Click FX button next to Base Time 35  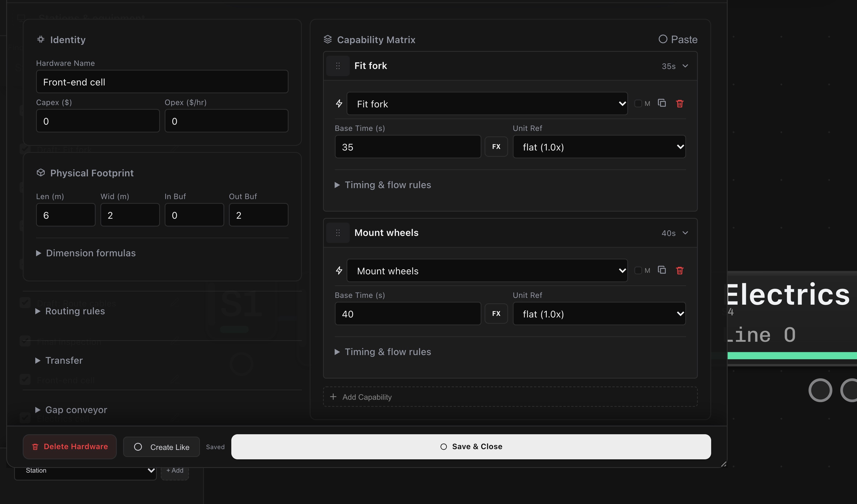pyautogui.click(x=496, y=147)
